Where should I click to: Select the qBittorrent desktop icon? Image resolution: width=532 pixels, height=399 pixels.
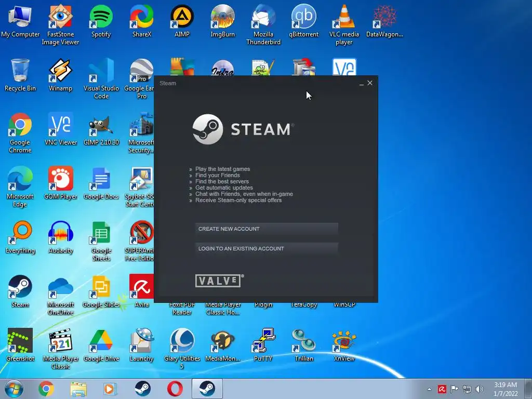pos(303,21)
